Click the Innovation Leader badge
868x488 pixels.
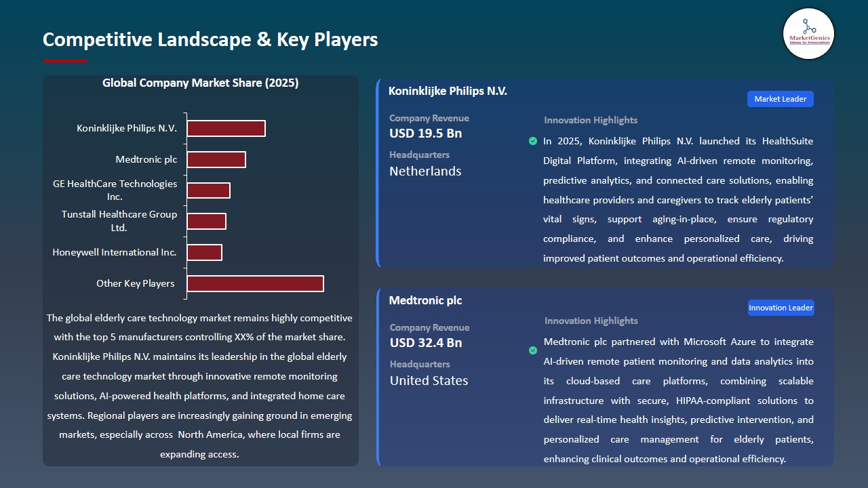[781, 307]
